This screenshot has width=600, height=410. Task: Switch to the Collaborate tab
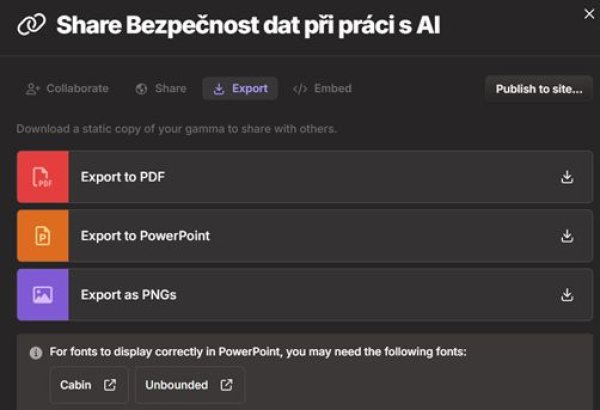coord(67,88)
